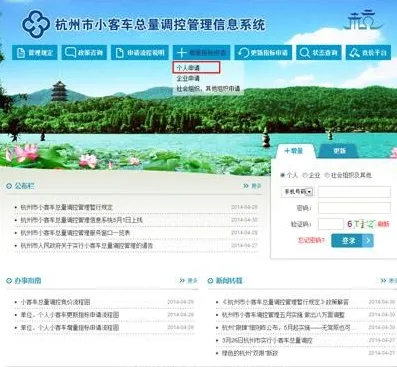Open 申请流程说明 page icon button
397x367 pixels.
pyautogui.click(x=119, y=53)
